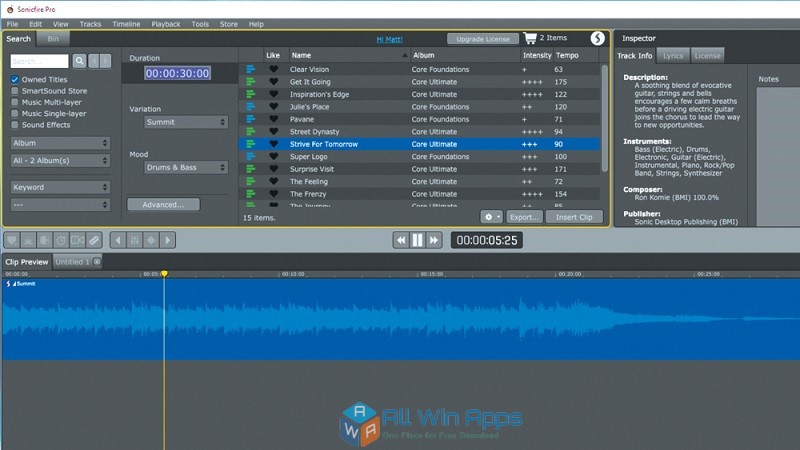
Task: Sort the list by the Name column
Action: coord(349,55)
